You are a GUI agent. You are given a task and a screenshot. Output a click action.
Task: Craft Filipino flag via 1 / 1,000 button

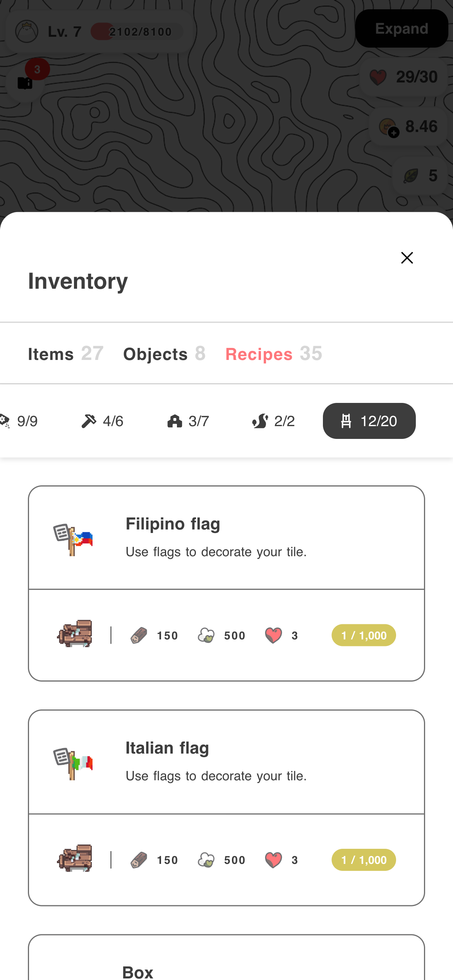pos(364,636)
